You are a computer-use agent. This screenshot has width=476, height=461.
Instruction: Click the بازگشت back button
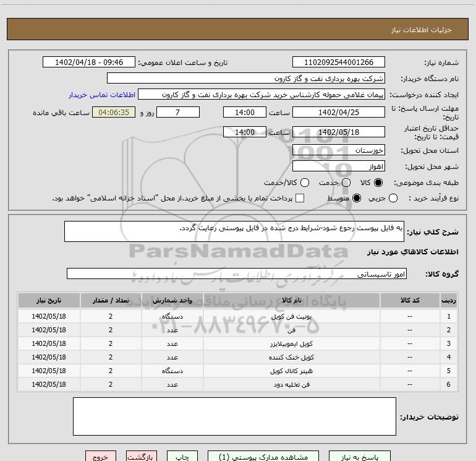142,457
